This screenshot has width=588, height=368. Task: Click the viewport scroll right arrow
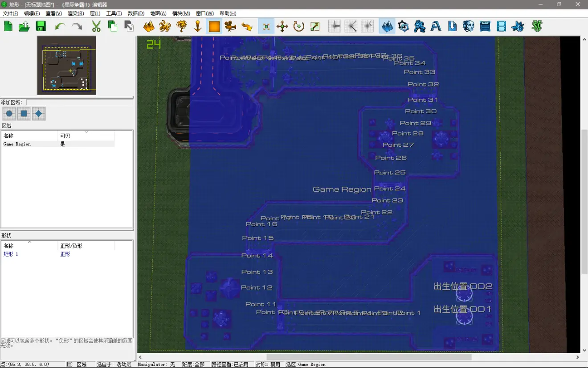point(578,357)
